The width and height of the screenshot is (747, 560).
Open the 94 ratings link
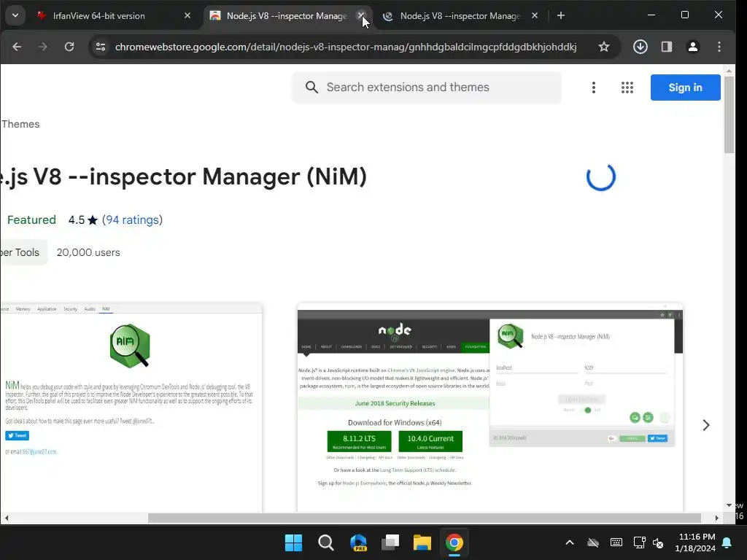point(133,220)
